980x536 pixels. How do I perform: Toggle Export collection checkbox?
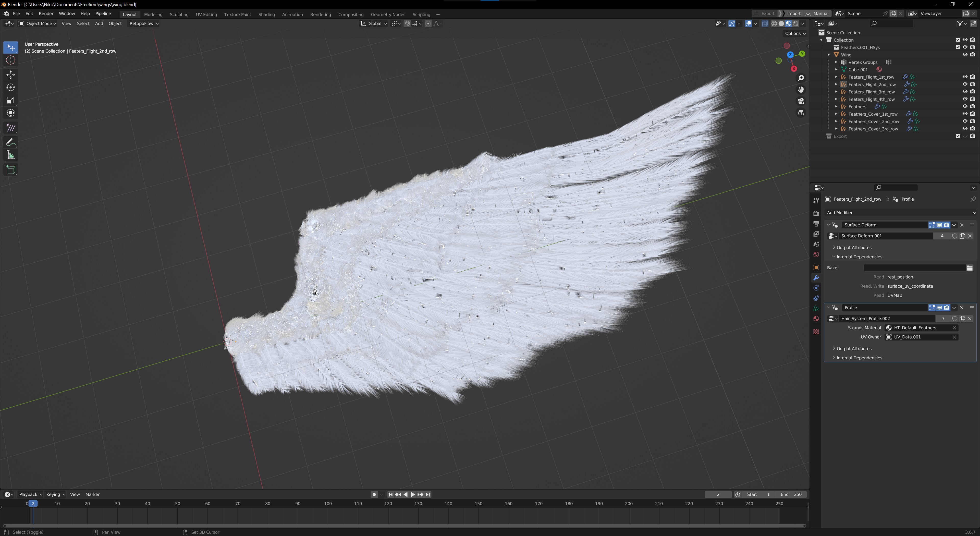point(958,136)
